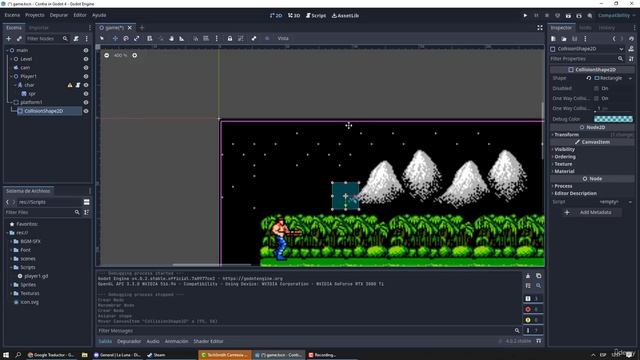Viewport: 640px width, 360px height.
Task: Zoom out with the viewport minus button
Action: pyautogui.click(x=107, y=55)
